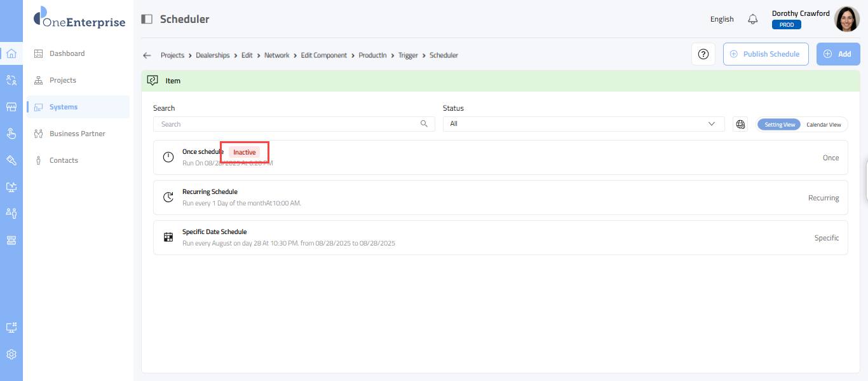Click the Dealerships breadcrumb link

[213, 55]
